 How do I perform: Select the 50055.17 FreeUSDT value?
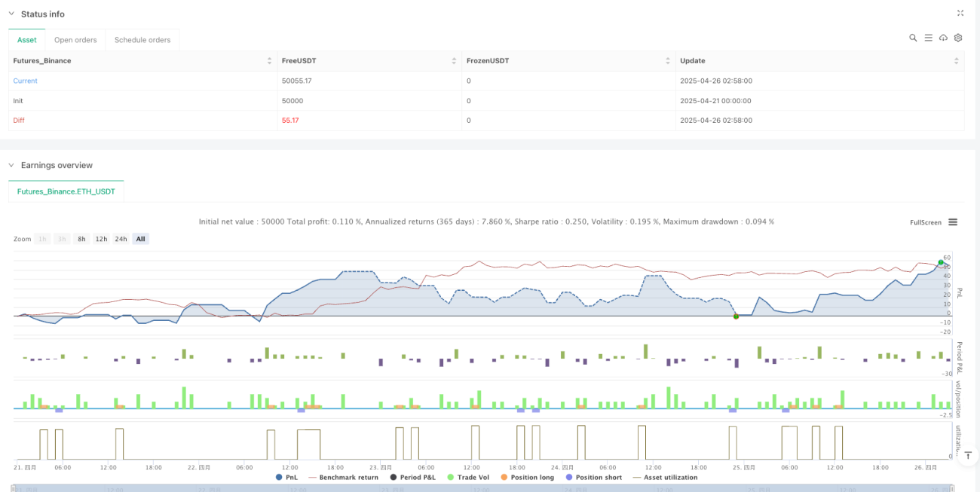[x=297, y=81]
